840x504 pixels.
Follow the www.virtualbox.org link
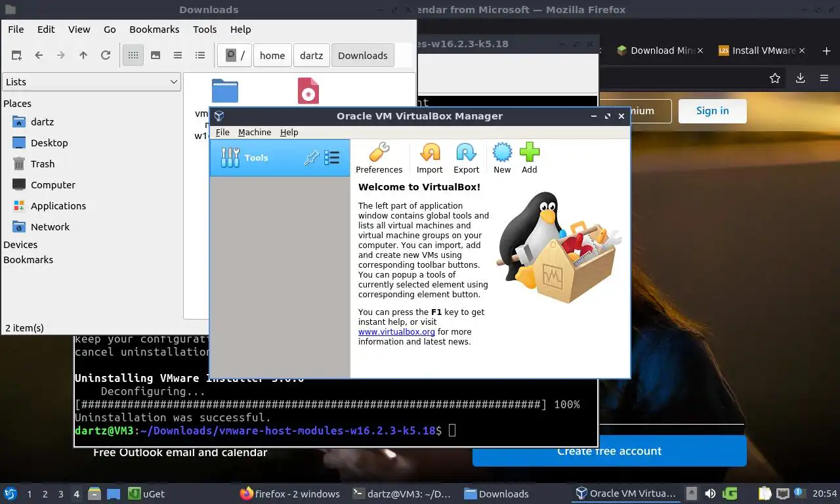coord(396,332)
